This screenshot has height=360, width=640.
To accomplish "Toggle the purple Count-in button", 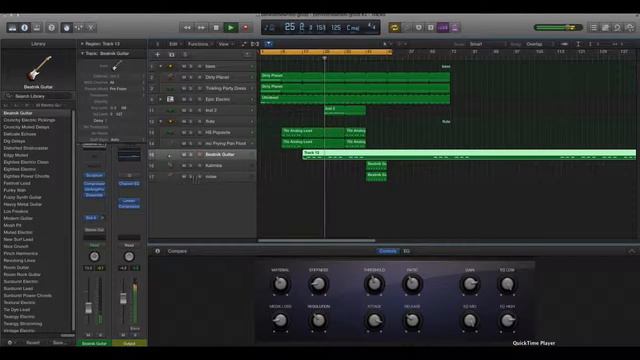I will pos(442,28).
